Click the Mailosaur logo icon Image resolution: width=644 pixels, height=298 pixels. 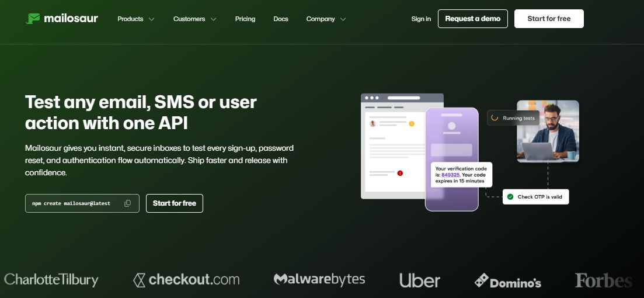33,19
